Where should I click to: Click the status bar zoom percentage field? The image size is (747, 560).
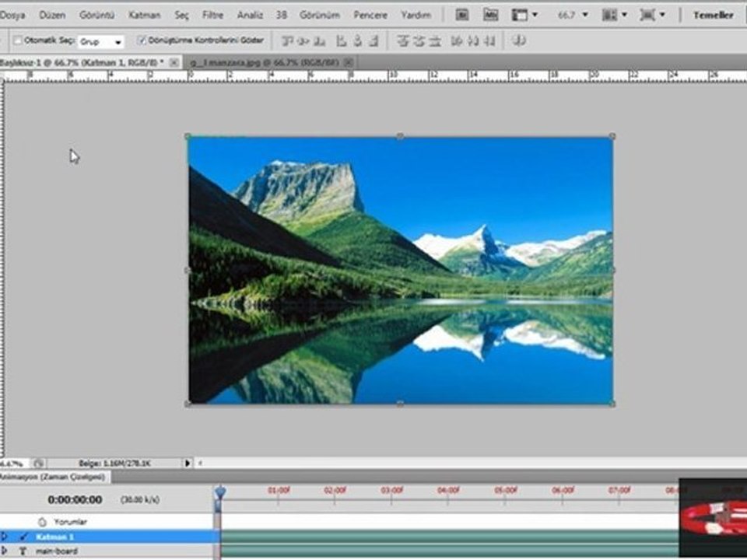point(13,463)
